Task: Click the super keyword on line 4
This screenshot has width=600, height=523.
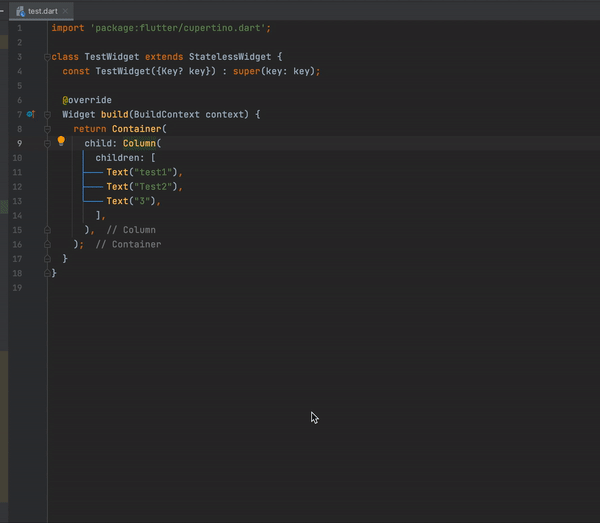Action: tap(246, 71)
